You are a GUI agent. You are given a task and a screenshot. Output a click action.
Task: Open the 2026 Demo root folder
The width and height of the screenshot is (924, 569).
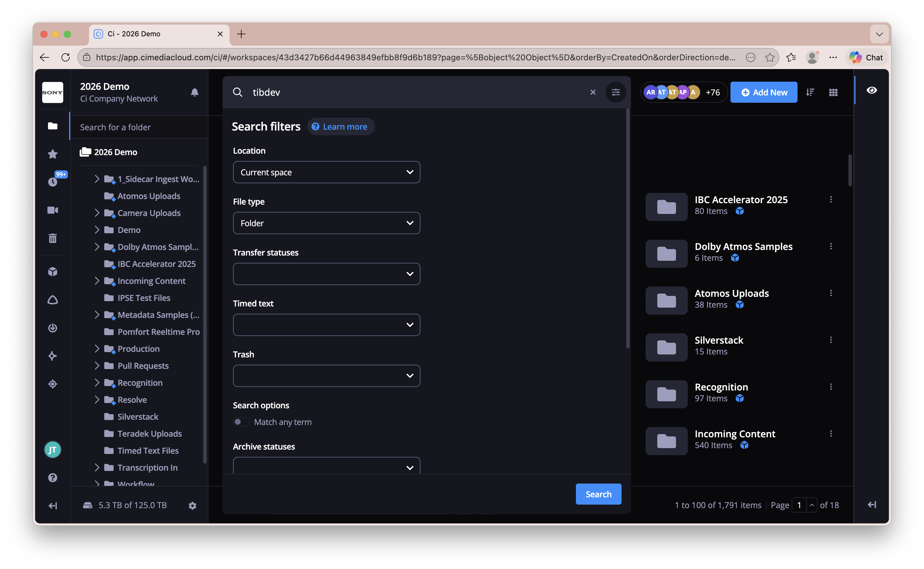[x=108, y=152]
